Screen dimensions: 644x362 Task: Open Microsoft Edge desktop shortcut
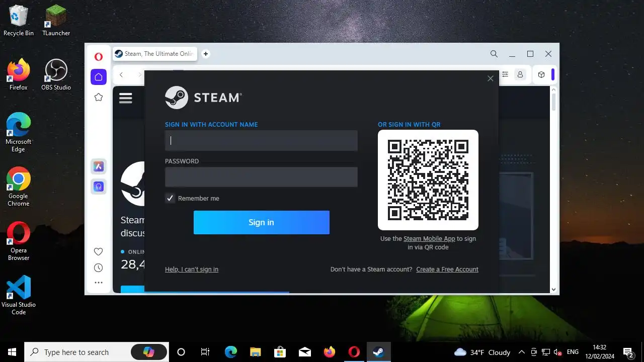(19, 133)
